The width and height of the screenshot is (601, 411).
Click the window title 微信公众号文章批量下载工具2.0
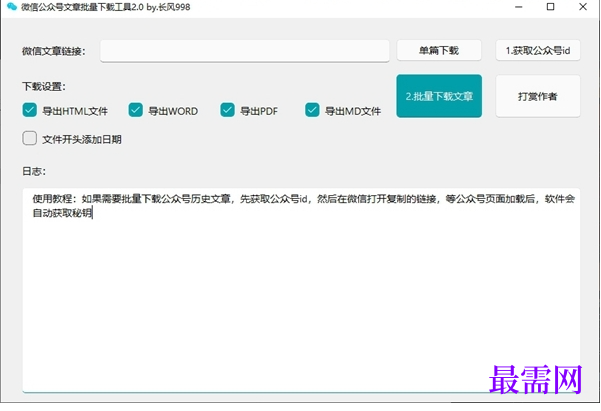tap(82, 7)
